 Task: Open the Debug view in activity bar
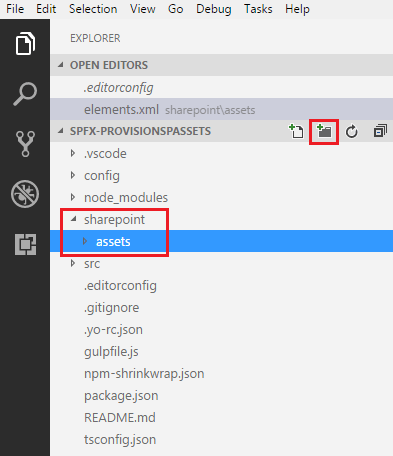(25, 194)
